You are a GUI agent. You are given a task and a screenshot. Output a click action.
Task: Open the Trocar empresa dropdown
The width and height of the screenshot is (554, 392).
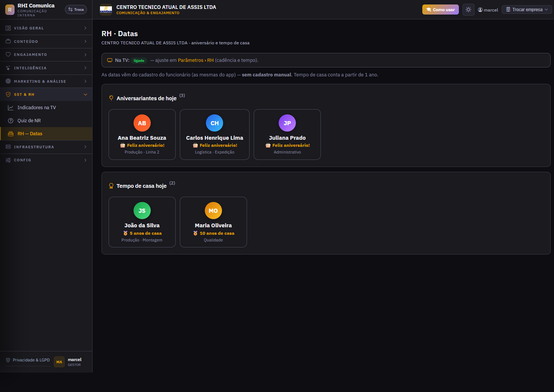(x=527, y=10)
